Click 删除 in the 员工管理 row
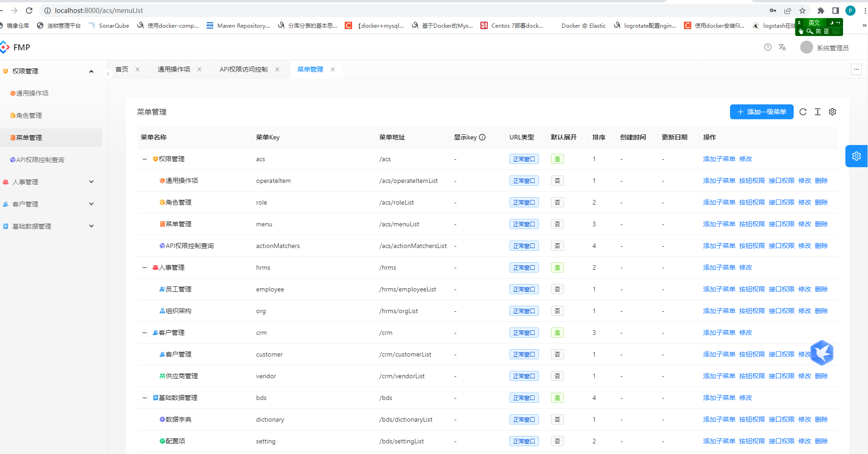Screen dimensions: 868x454 [821, 289]
